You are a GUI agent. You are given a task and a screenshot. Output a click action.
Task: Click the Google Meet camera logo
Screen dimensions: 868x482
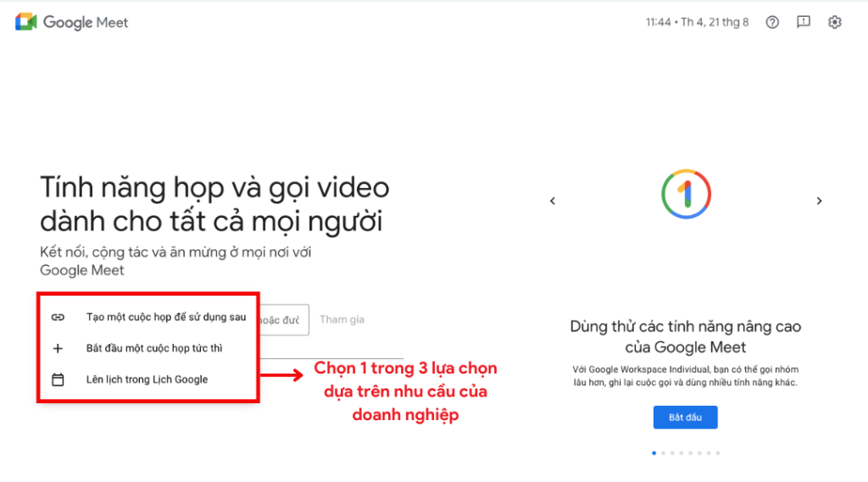tap(25, 22)
